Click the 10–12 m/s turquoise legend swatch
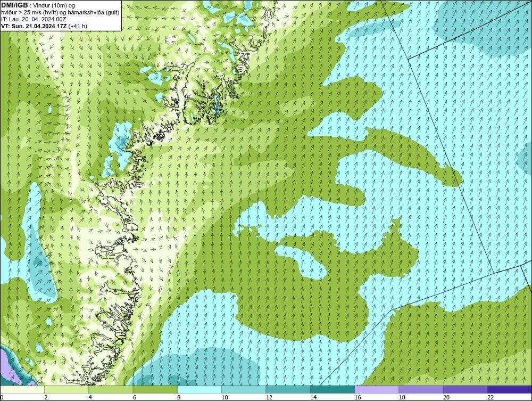532x401 pixels. click(244, 389)
